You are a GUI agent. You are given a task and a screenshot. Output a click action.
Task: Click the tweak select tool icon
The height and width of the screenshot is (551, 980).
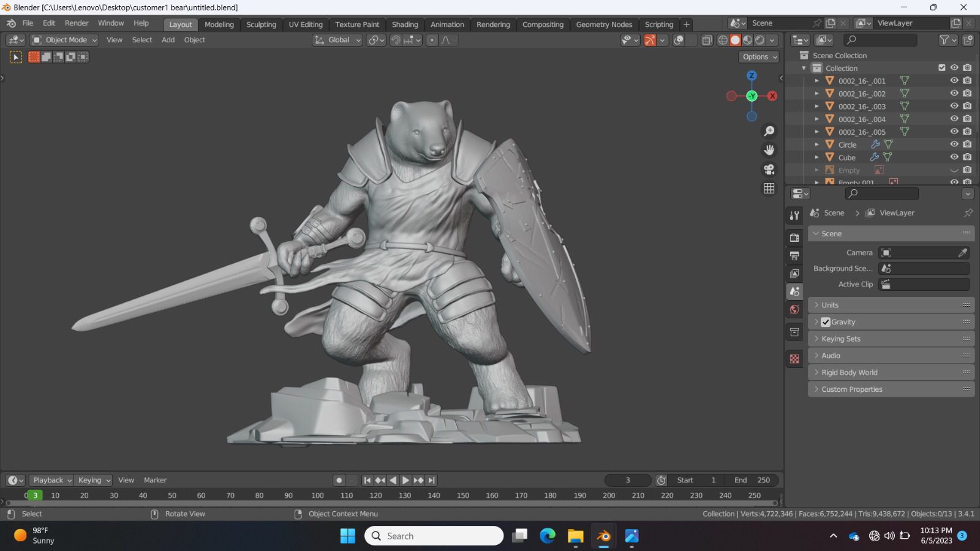(16, 57)
